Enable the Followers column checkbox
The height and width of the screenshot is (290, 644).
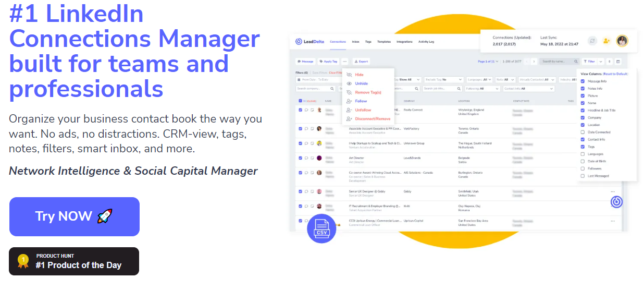click(x=583, y=169)
